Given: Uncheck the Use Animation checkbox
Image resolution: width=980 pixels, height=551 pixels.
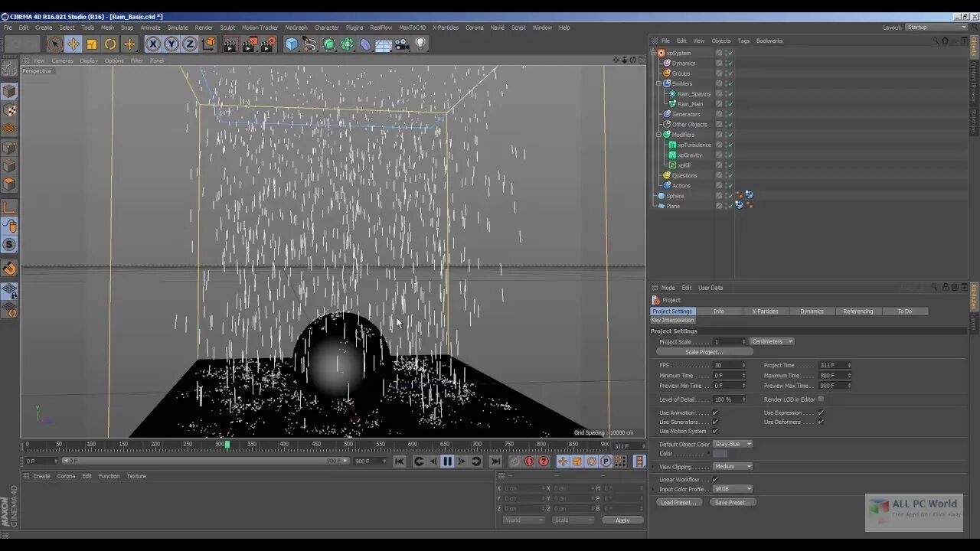Looking at the screenshot, I should (x=715, y=413).
